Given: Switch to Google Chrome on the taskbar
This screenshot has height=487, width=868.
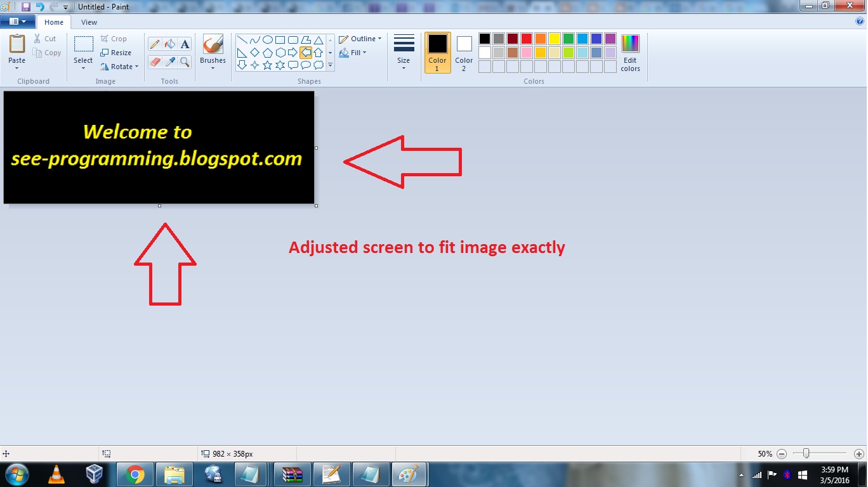Looking at the screenshot, I should click(x=135, y=474).
